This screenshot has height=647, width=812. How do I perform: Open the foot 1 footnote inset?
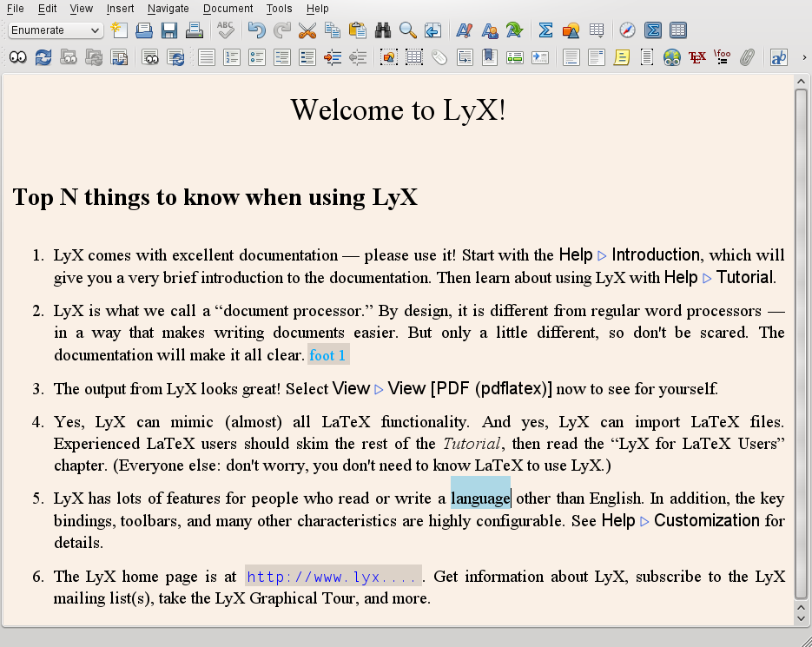pos(327,354)
